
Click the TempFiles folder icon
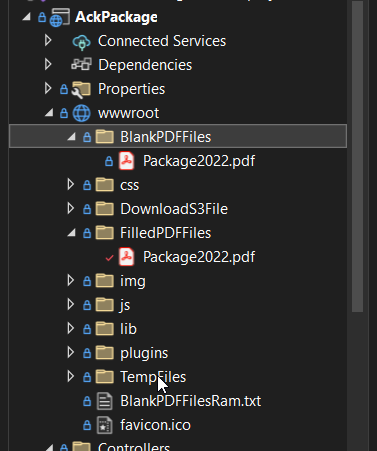point(105,376)
